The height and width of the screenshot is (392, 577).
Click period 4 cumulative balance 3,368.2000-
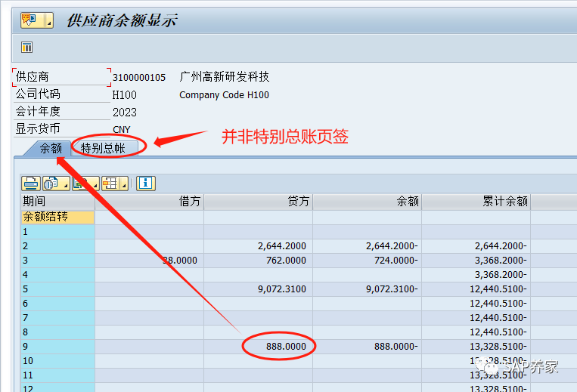click(x=501, y=275)
